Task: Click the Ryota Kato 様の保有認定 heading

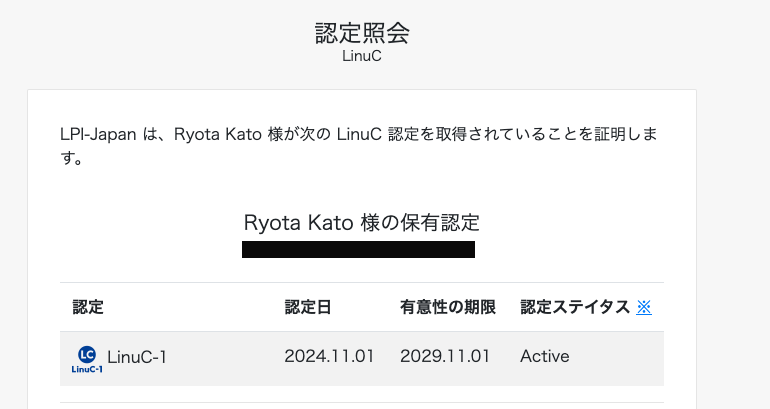Action: [362, 221]
